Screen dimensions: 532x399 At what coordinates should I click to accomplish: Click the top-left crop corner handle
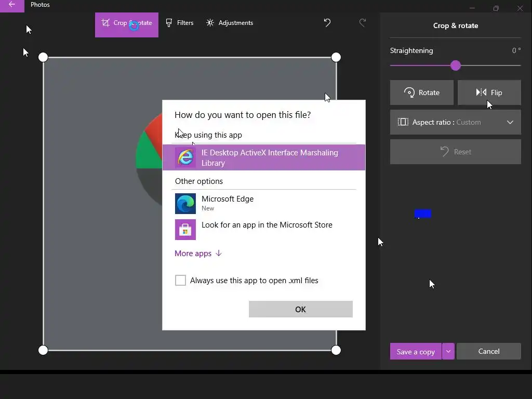43,57
